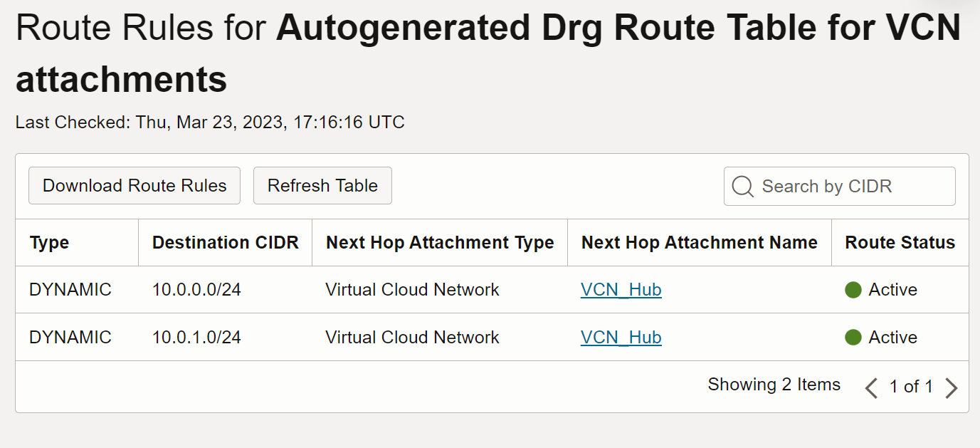980x448 pixels.
Task: Click the magnifier icon in search box
Action: click(742, 187)
